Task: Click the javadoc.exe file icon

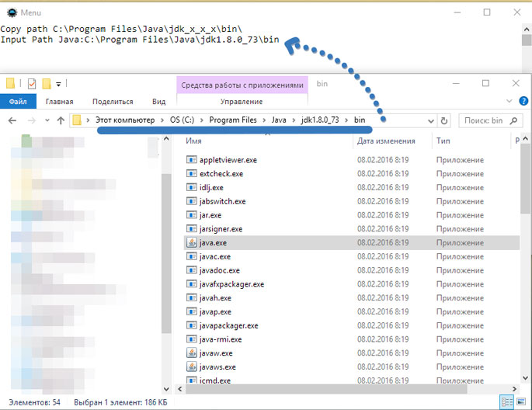Action: pyautogui.click(x=191, y=270)
